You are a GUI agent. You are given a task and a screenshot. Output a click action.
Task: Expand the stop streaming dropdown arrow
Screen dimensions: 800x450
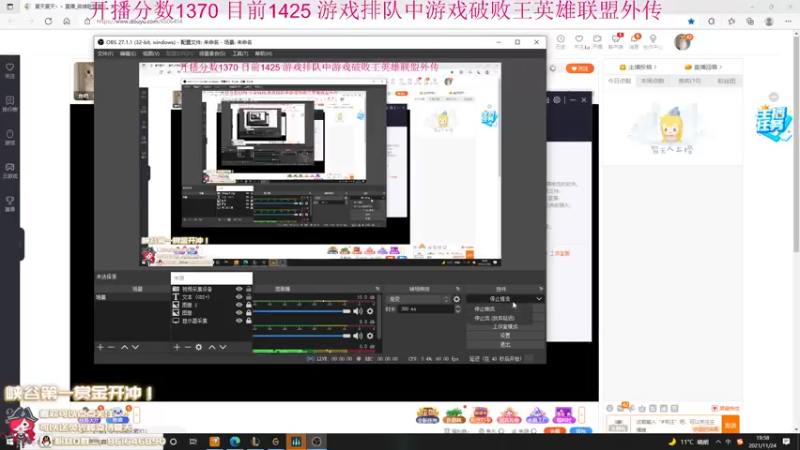coord(539,299)
